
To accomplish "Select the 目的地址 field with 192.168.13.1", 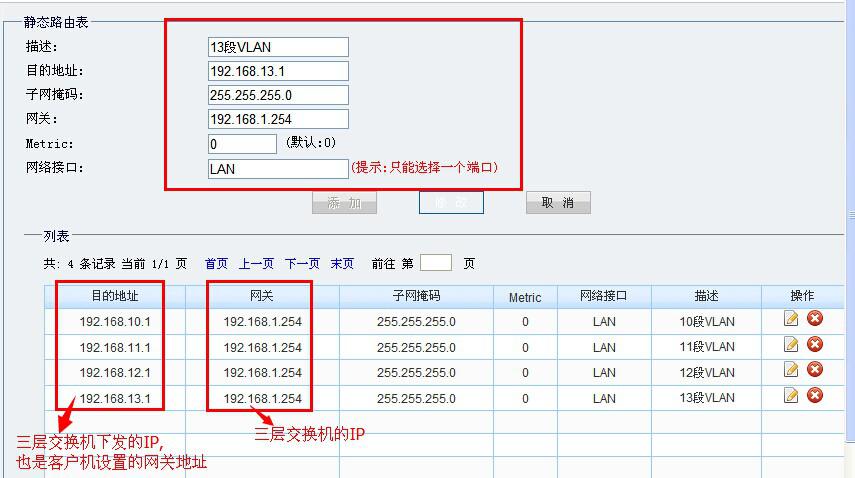I will tap(278, 71).
